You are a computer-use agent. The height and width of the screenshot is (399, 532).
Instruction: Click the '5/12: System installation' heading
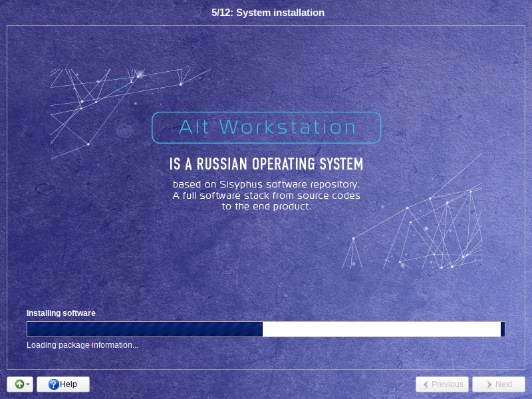coord(268,13)
